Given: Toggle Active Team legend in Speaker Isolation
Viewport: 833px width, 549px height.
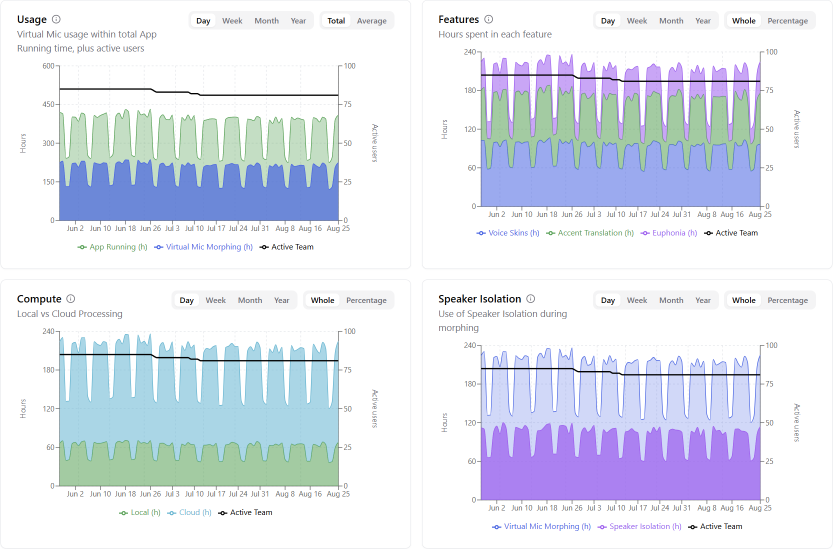Looking at the screenshot, I should 716,526.
